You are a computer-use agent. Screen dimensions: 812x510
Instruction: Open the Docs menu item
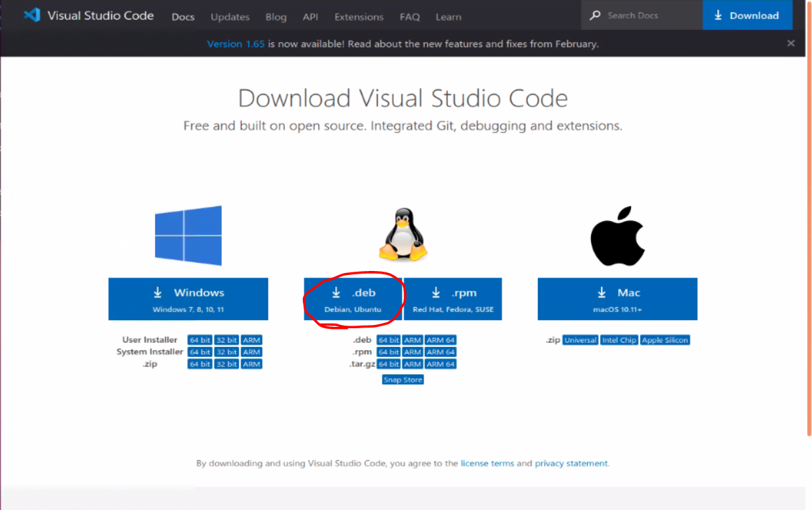pos(183,17)
